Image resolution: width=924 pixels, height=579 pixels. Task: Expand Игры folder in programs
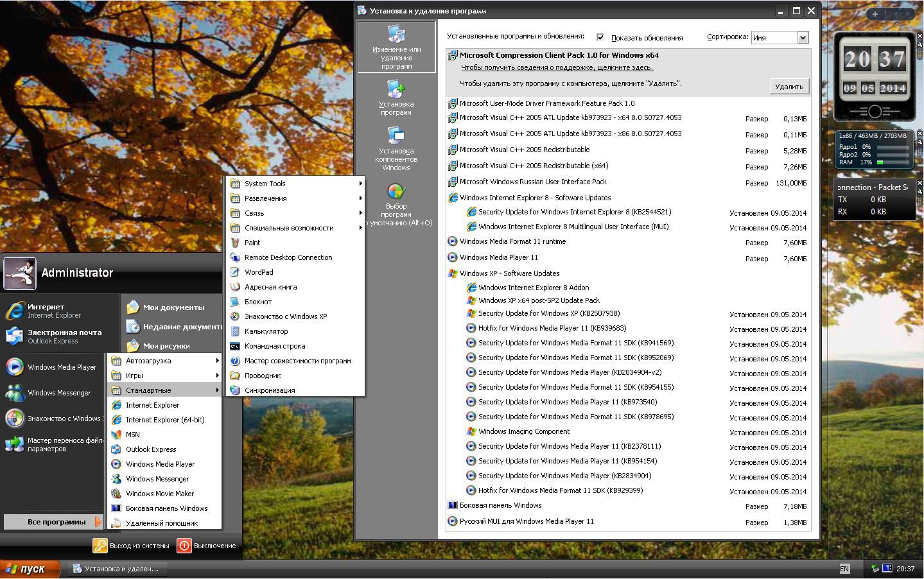pyautogui.click(x=165, y=376)
